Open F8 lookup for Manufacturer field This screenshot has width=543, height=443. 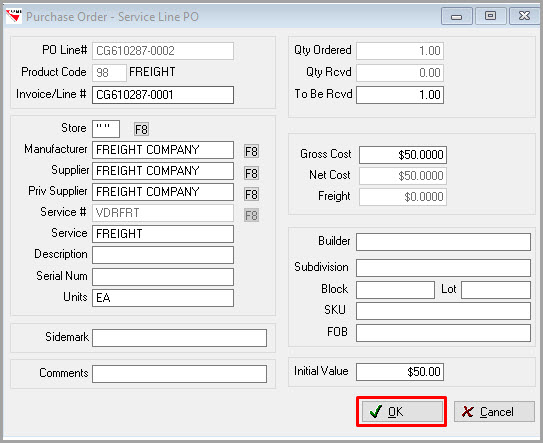pos(251,151)
